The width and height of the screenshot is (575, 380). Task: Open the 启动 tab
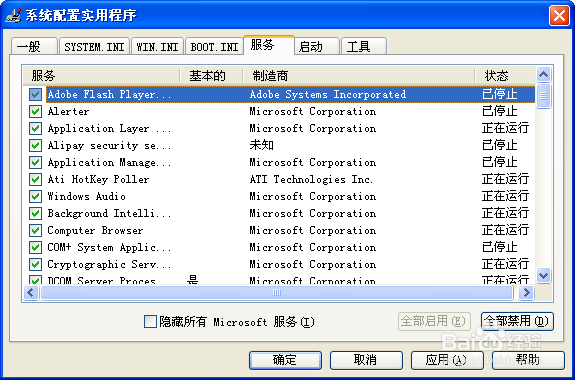(317, 47)
